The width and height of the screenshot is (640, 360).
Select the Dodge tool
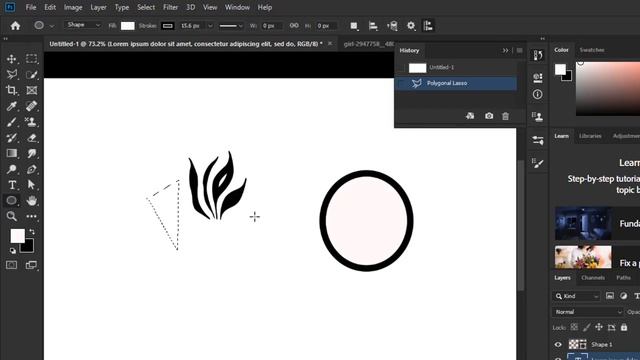point(11,169)
